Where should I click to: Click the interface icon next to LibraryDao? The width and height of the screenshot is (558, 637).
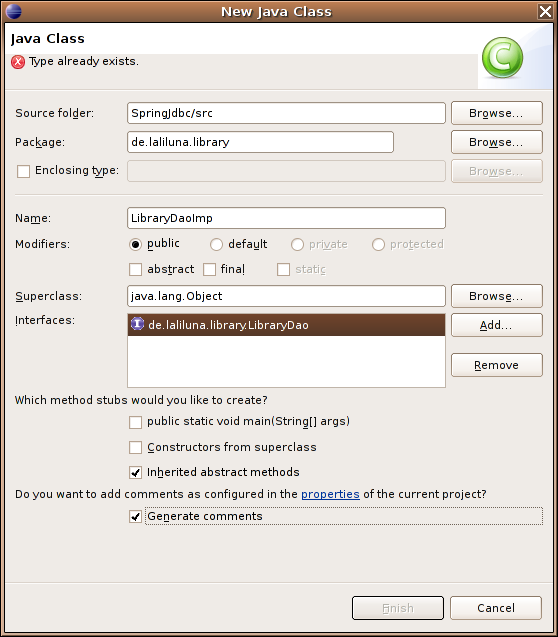(x=137, y=324)
